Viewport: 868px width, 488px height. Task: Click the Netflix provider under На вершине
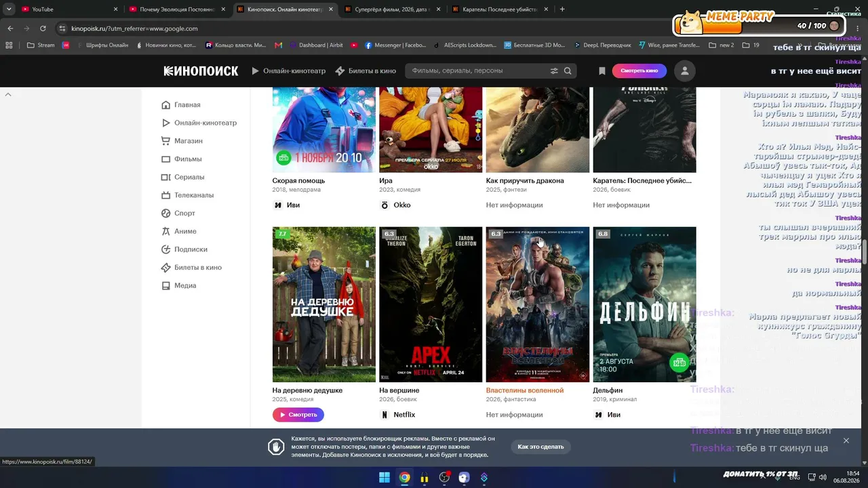(398, 415)
